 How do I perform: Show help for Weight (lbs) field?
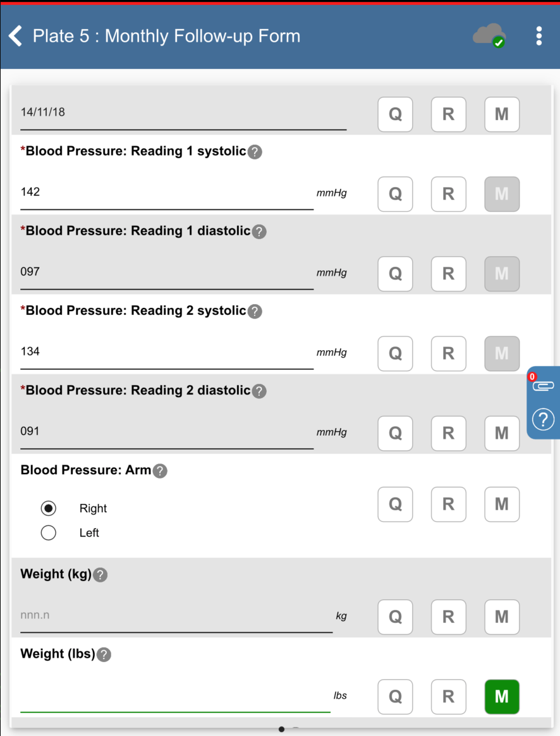pos(104,654)
